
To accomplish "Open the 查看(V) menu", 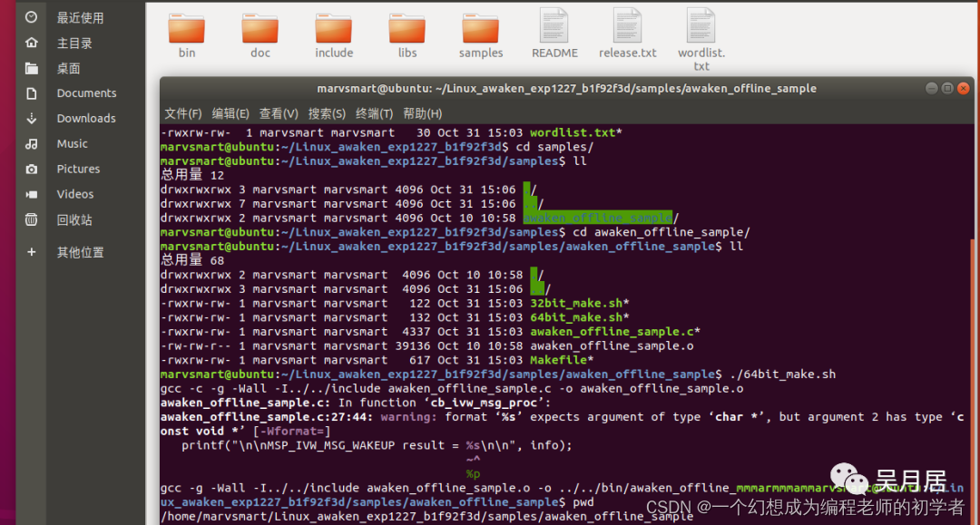I will (279, 113).
